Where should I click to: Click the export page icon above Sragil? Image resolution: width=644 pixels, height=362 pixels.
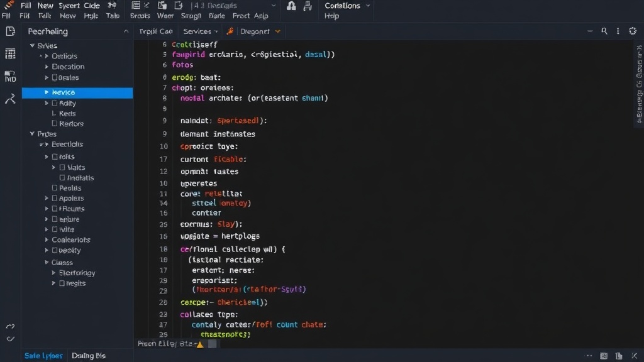pyautogui.click(x=178, y=5)
